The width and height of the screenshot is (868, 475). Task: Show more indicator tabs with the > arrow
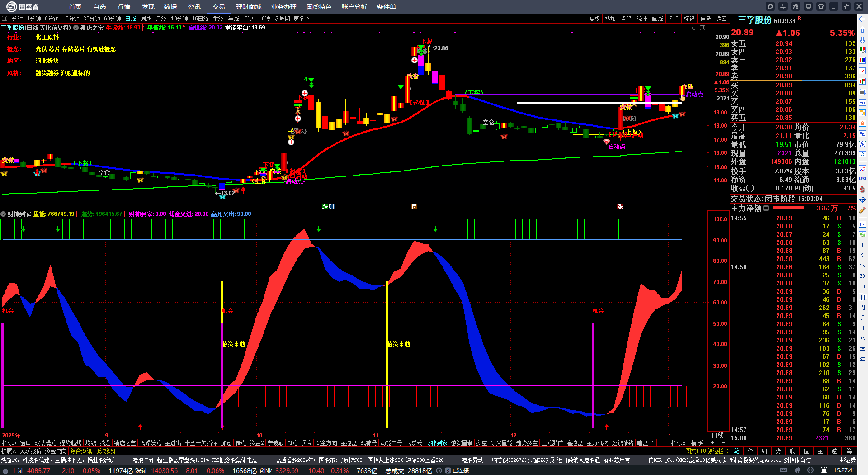652,443
